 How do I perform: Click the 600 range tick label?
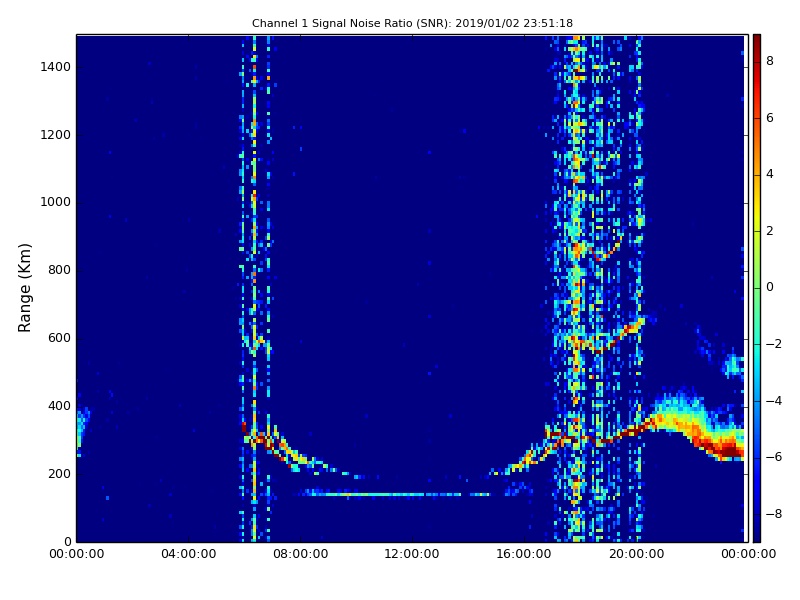(59, 338)
